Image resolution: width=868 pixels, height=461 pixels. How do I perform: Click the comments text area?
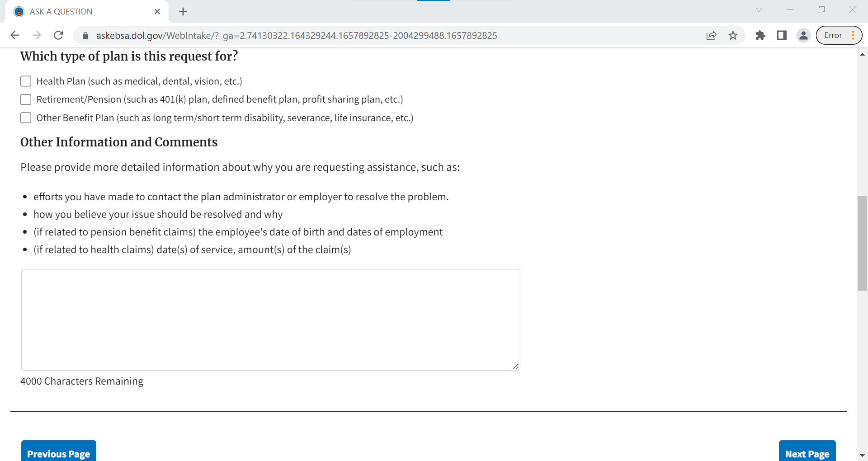pyautogui.click(x=270, y=320)
